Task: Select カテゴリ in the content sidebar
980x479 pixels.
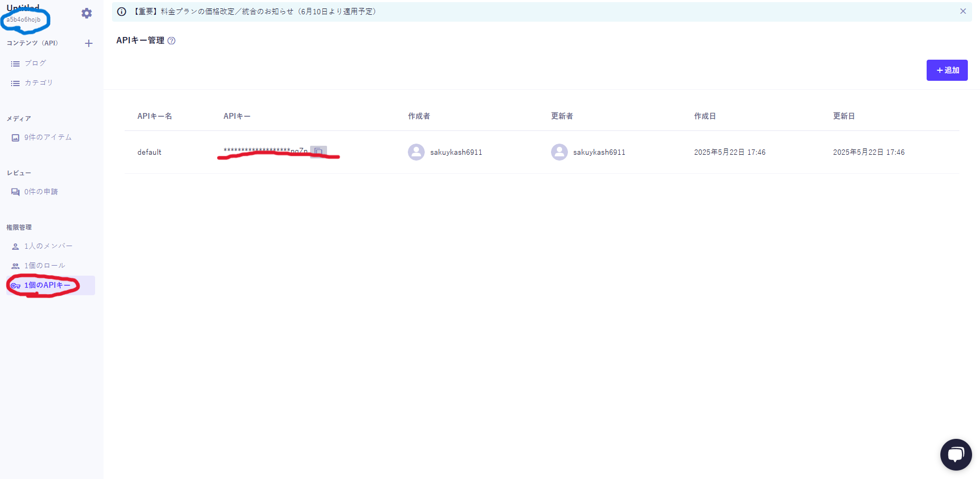Action: tap(38, 82)
